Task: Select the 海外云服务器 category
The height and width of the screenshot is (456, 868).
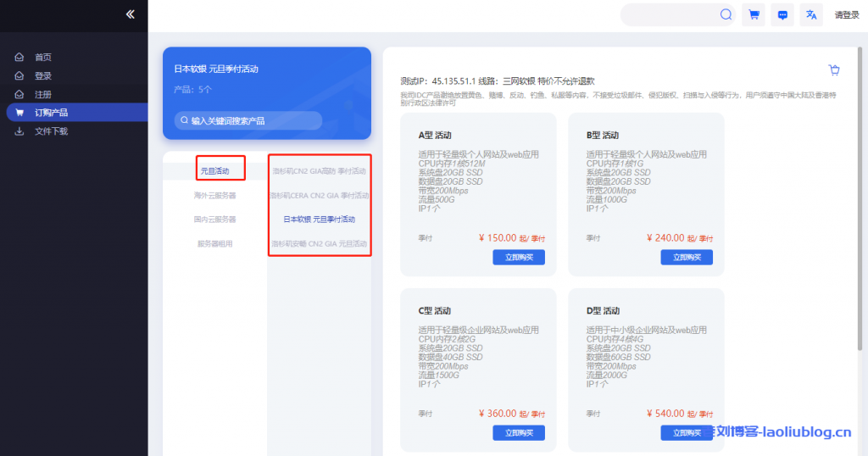Action: [x=215, y=195]
